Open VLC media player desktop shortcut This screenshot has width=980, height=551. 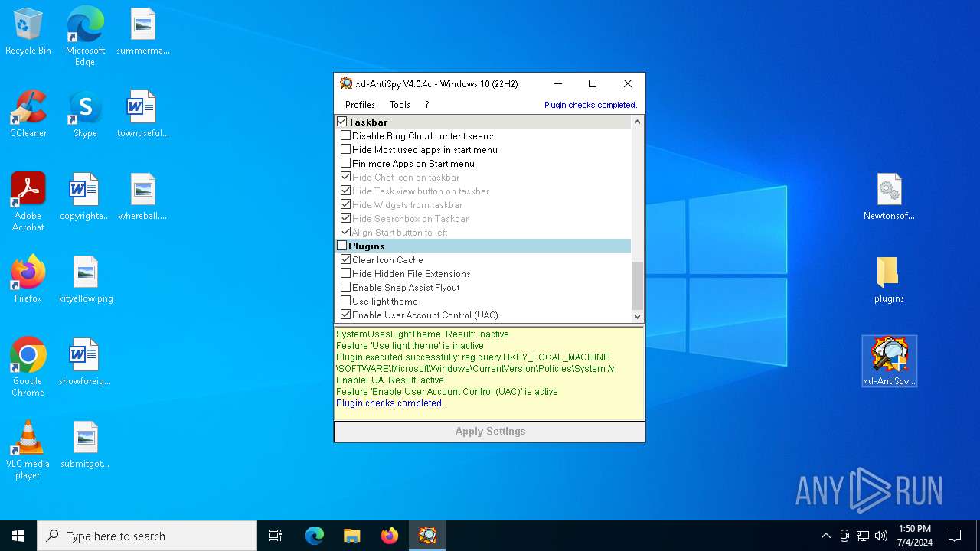tap(28, 450)
